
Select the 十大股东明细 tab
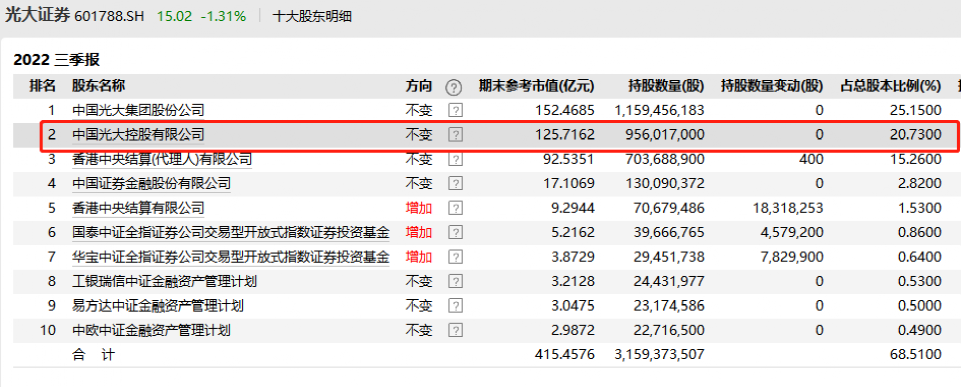[x=312, y=17]
